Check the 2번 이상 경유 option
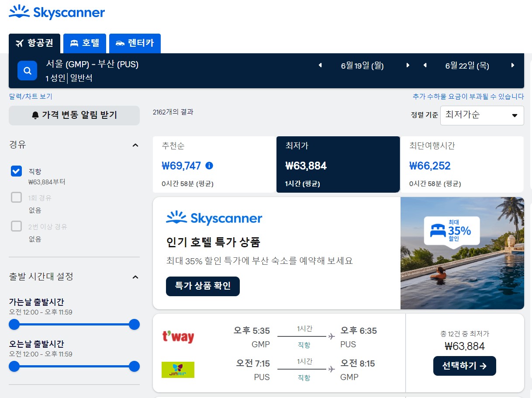This screenshot has width=532, height=398. (x=16, y=226)
